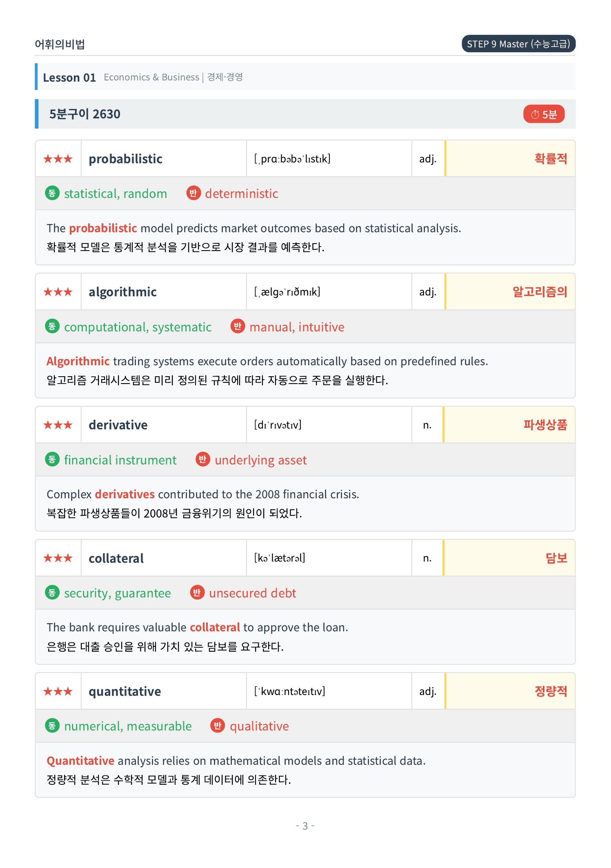Click the green synonym badge next to 'computational, systematic'
This screenshot has height=868, width=611.
[x=52, y=326]
